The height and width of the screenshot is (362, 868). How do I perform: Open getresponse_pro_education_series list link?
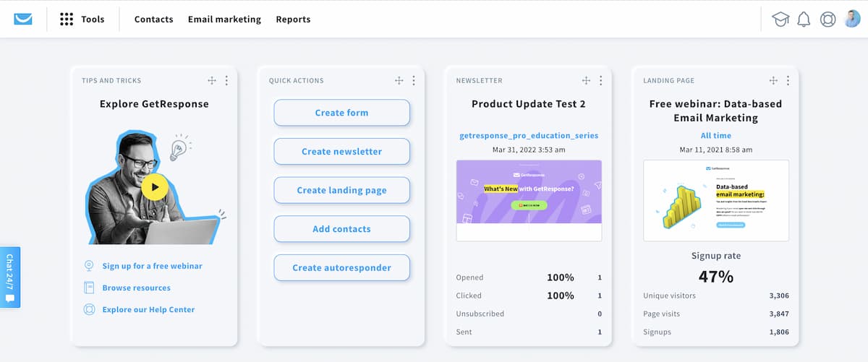coord(529,136)
